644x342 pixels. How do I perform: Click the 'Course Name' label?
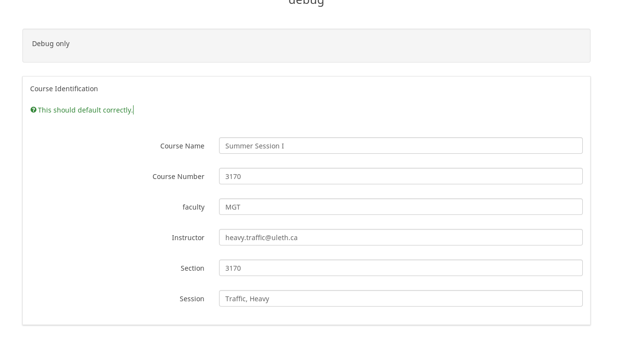pyautogui.click(x=182, y=146)
